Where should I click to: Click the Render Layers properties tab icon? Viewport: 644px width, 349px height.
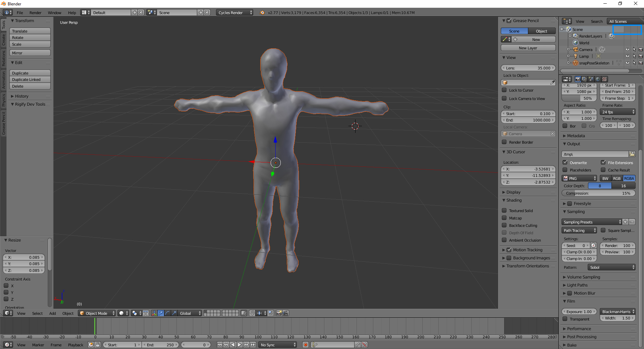(584, 79)
